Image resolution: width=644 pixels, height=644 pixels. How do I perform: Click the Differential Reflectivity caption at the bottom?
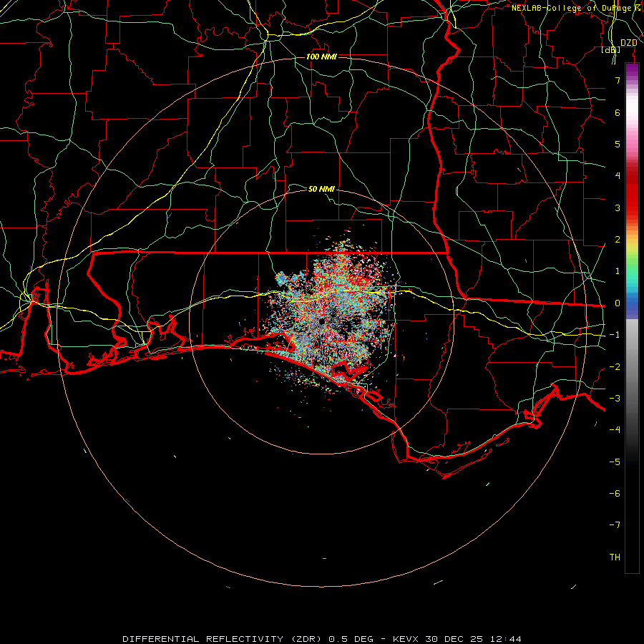coord(322,639)
